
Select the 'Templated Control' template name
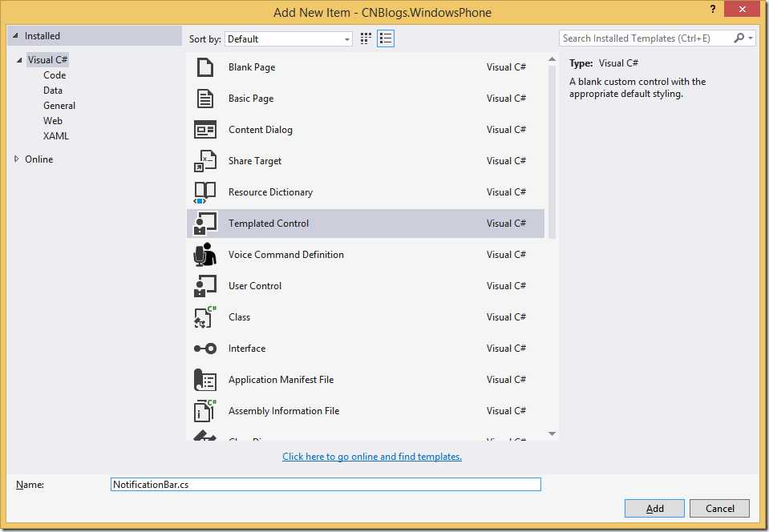coord(269,224)
